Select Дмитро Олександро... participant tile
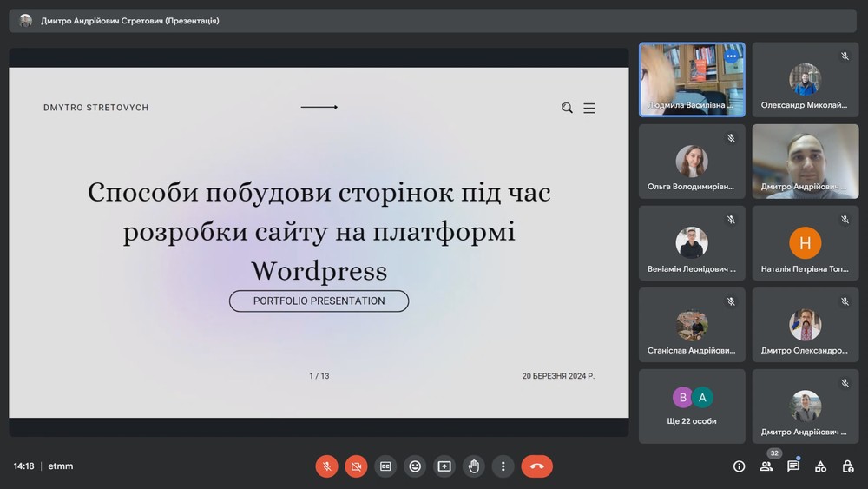 click(806, 325)
